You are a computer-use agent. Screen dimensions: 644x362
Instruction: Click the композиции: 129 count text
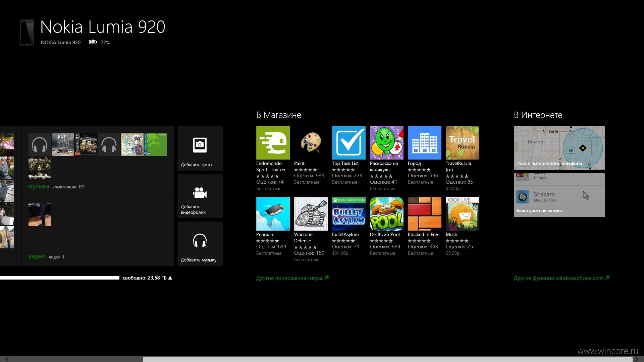[x=68, y=187]
